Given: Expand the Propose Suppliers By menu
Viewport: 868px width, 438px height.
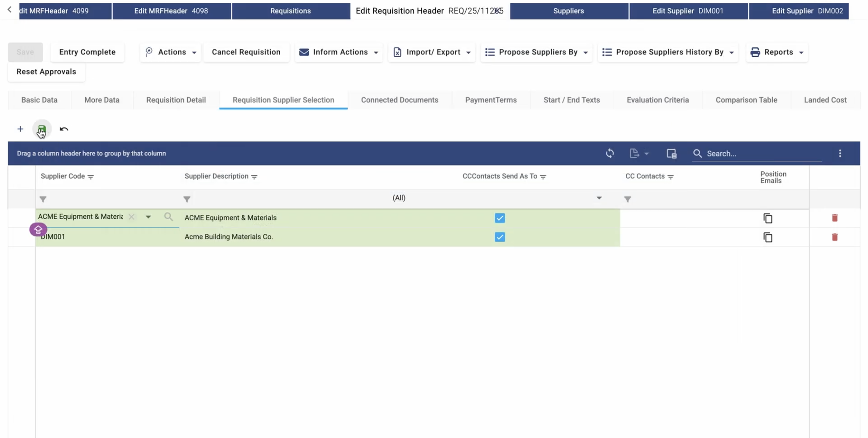Looking at the screenshot, I should (x=536, y=52).
